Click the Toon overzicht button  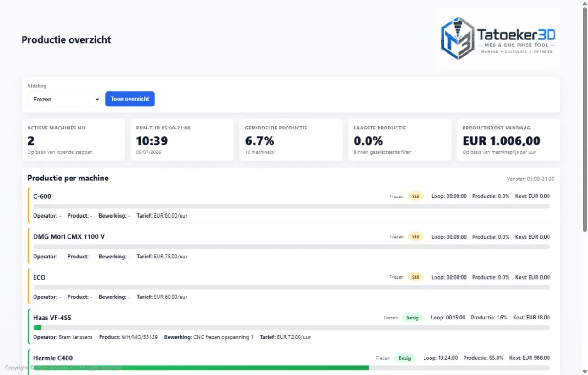coord(130,99)
